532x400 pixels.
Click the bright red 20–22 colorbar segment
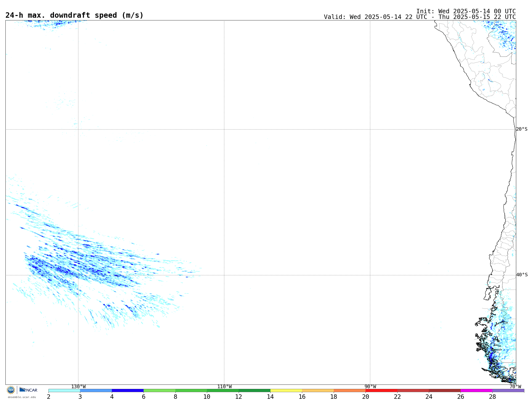[x=382, y=391]
